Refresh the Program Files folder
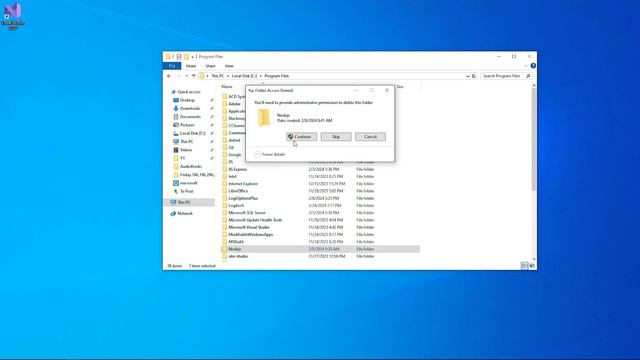640x360 pixels. pyautogui.click(x=474, y=76)
